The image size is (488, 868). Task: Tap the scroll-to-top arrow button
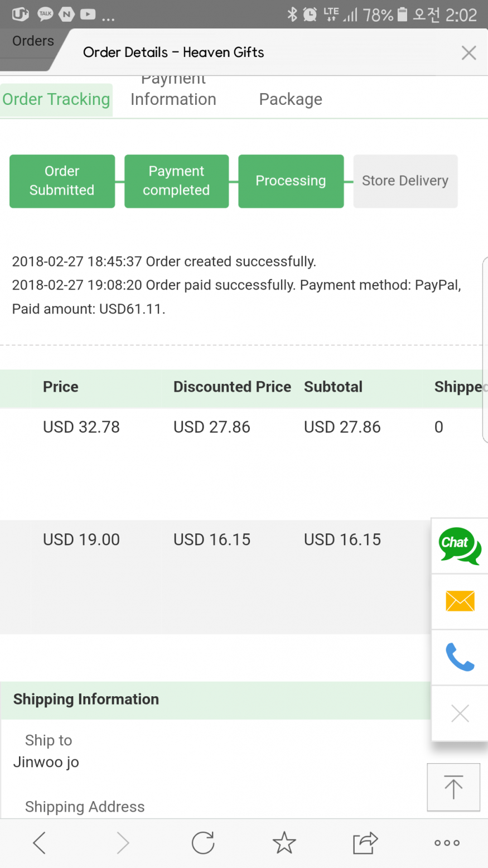pyautogui.click(x=453, y=787)
